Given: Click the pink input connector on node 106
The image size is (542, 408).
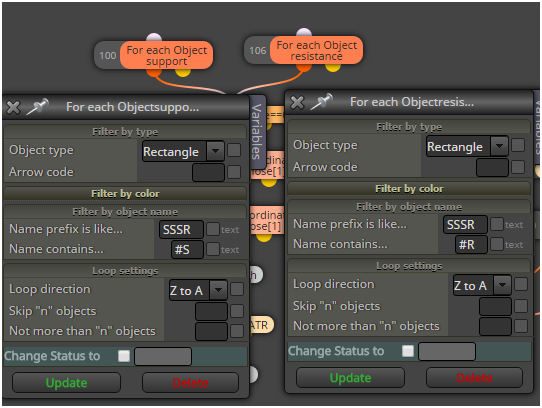Looking at the screenshot, I should (304, 33).
